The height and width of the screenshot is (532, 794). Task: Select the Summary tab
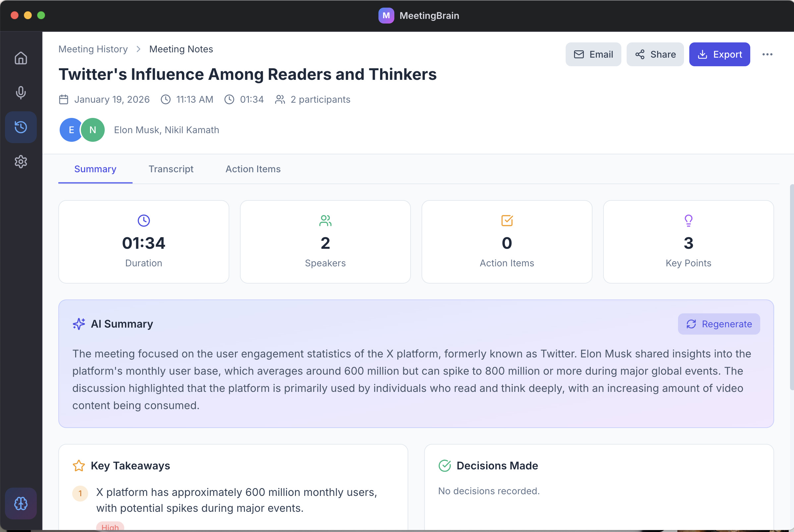95,169
